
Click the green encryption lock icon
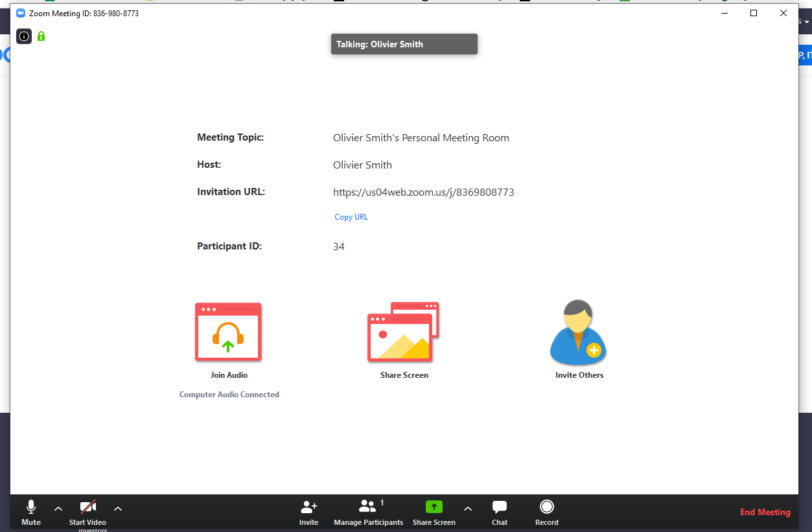click(41, 36)
